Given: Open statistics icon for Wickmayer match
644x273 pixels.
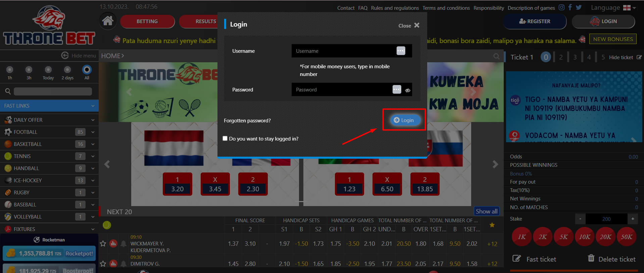Looking at the screenshot, I should pos(113,243).
